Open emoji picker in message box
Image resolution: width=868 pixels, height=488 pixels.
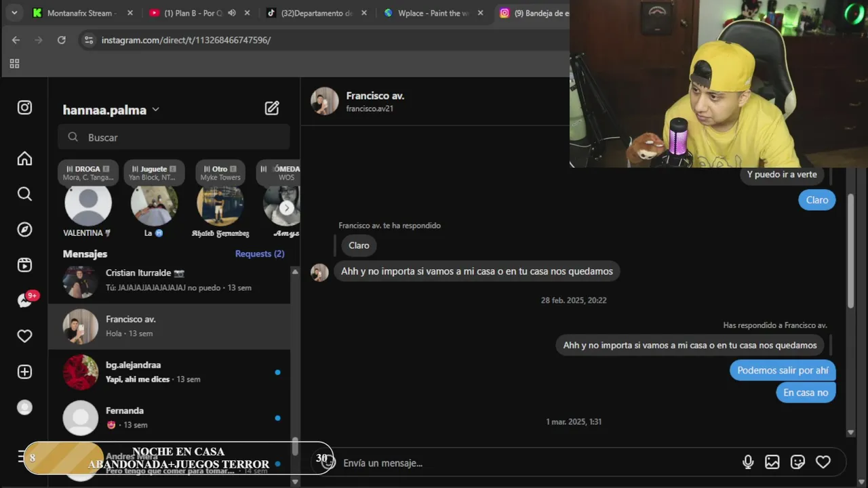point(328,462)
